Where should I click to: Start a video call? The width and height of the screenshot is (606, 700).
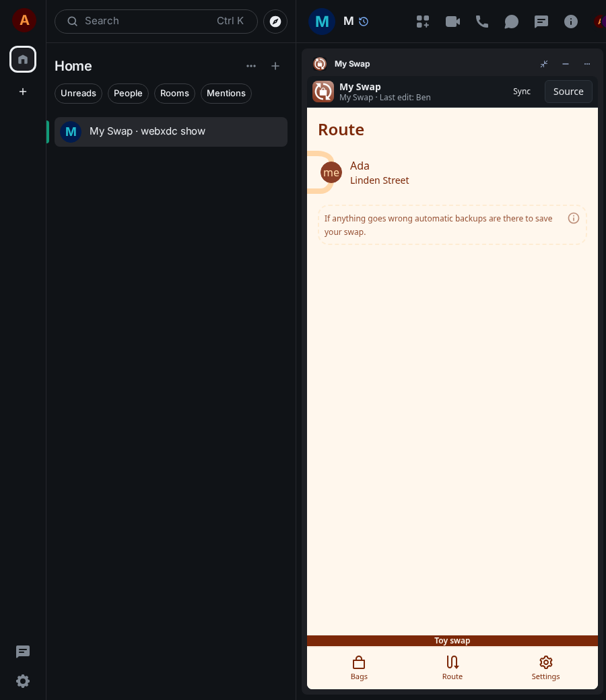pos(452,22)
